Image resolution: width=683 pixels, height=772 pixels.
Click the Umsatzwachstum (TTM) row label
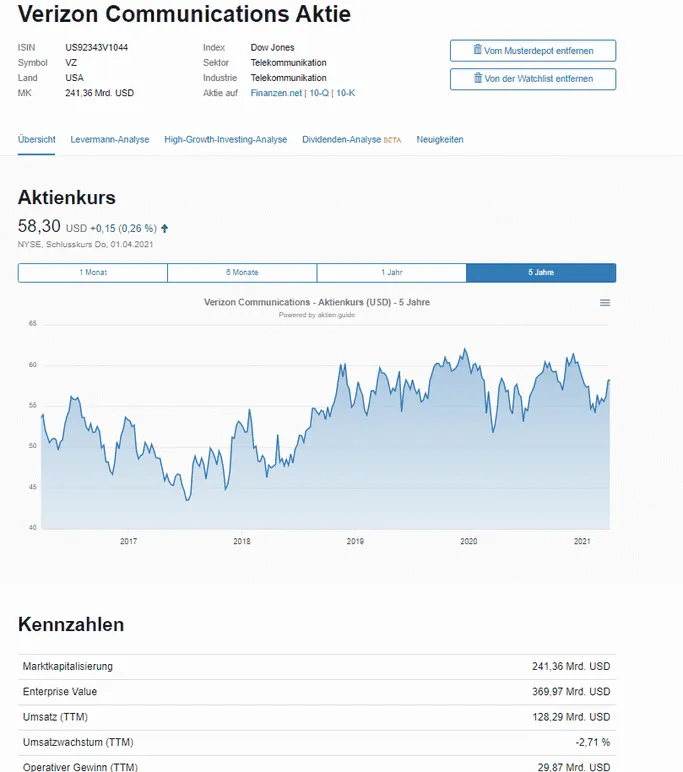click(78, 742)
